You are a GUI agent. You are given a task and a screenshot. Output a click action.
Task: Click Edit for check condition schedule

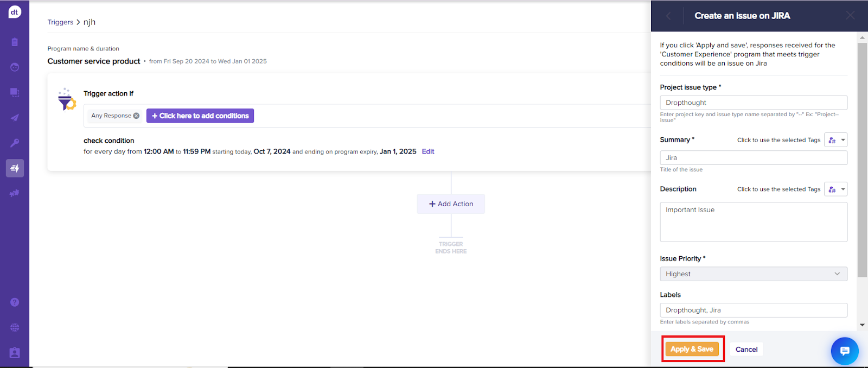(428, 151)
